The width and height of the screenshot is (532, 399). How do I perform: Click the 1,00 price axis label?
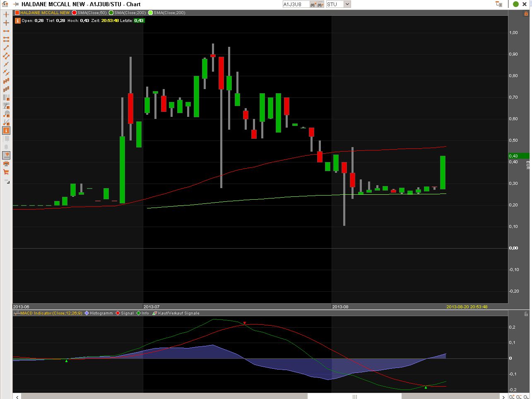click(513, 33)
